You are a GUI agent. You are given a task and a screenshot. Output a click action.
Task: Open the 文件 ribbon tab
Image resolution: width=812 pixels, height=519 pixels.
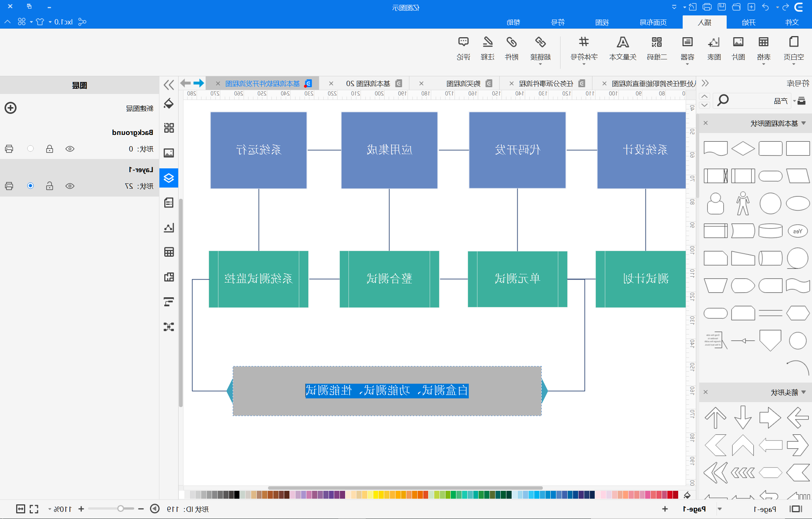792,23
